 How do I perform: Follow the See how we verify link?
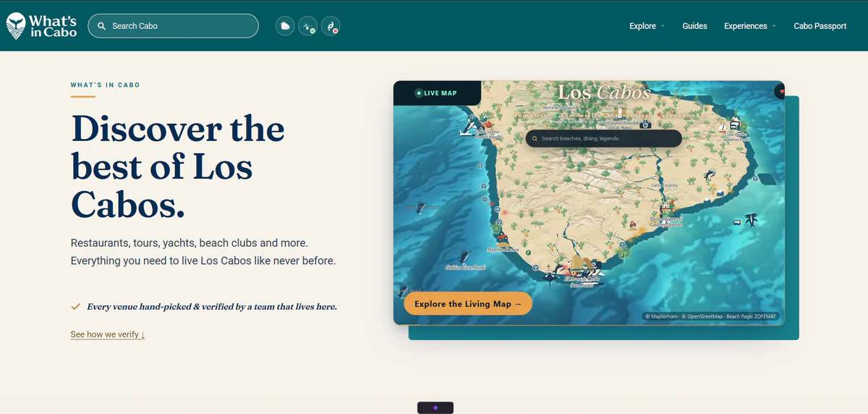(x=108, y=334)
